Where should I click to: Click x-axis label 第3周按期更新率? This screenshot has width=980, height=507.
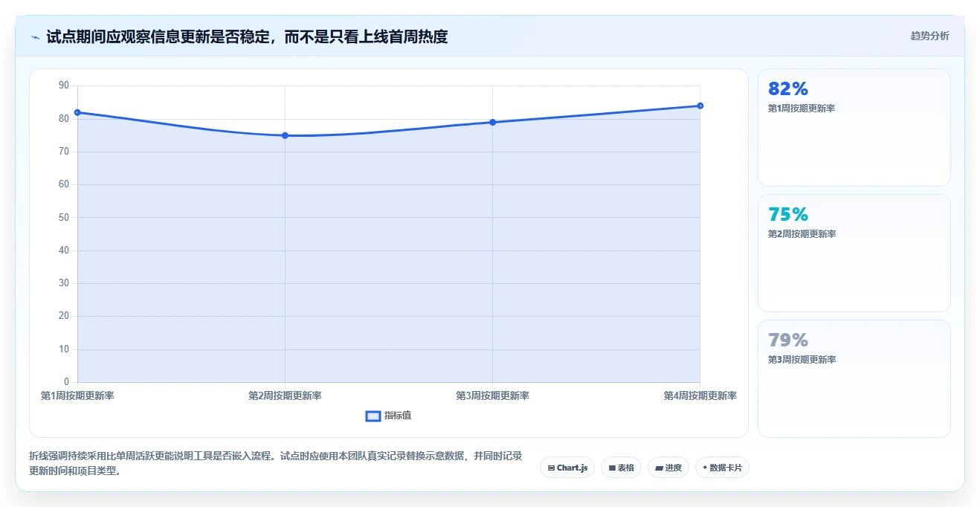click(x=492, y=396)
